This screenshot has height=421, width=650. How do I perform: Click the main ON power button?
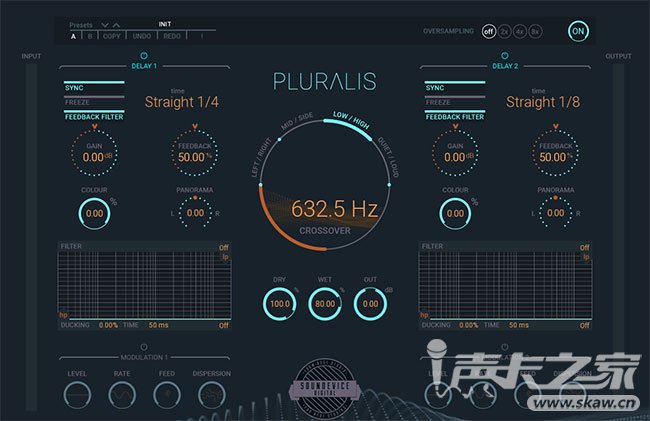click(x=578, y=31)
